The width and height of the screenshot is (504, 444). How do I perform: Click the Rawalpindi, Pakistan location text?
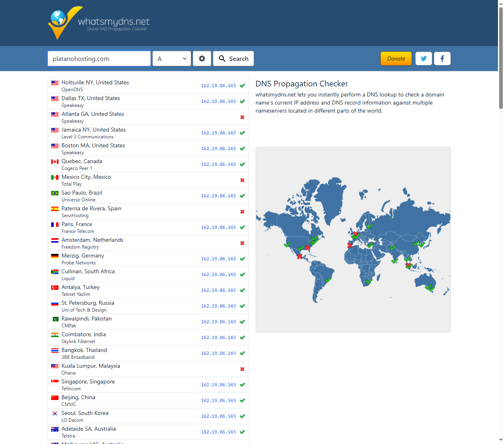[87, 318]
